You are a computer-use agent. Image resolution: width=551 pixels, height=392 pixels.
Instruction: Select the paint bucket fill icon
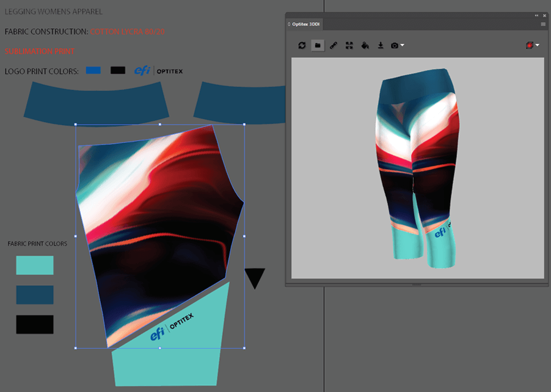pyautogui.click(x=365, y=45)
